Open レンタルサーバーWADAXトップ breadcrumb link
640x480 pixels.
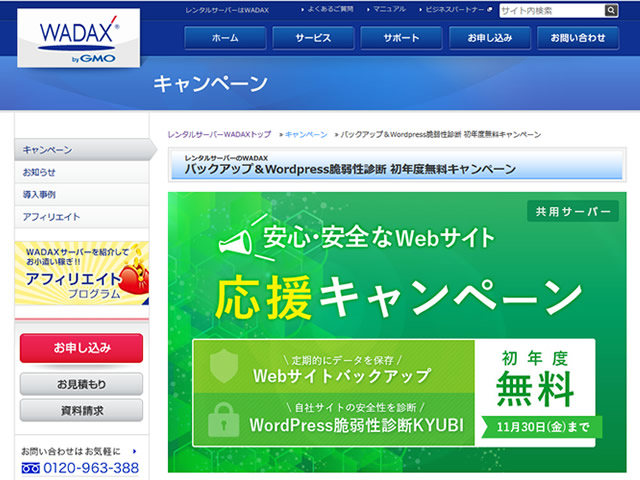(x=219, y=134)
